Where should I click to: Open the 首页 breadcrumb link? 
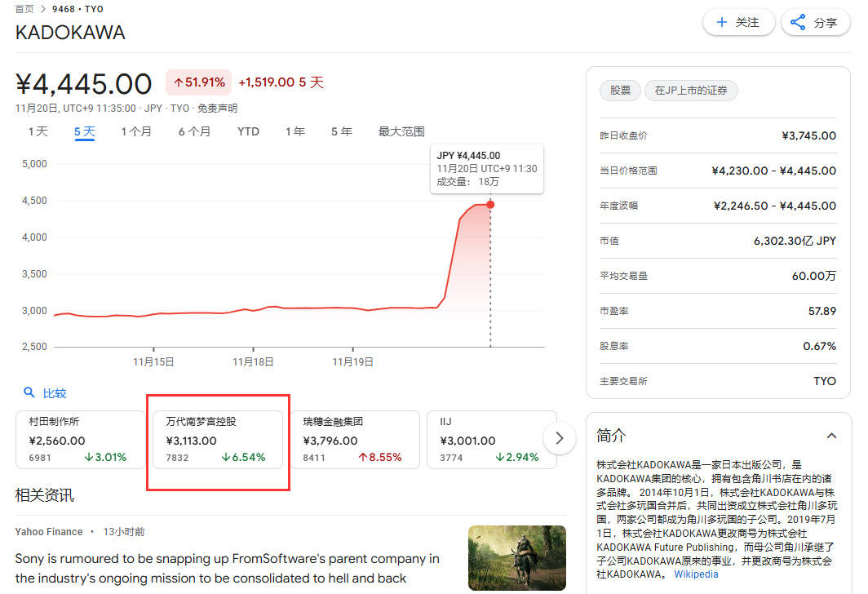pyautogui.click(x=24, y=9)
